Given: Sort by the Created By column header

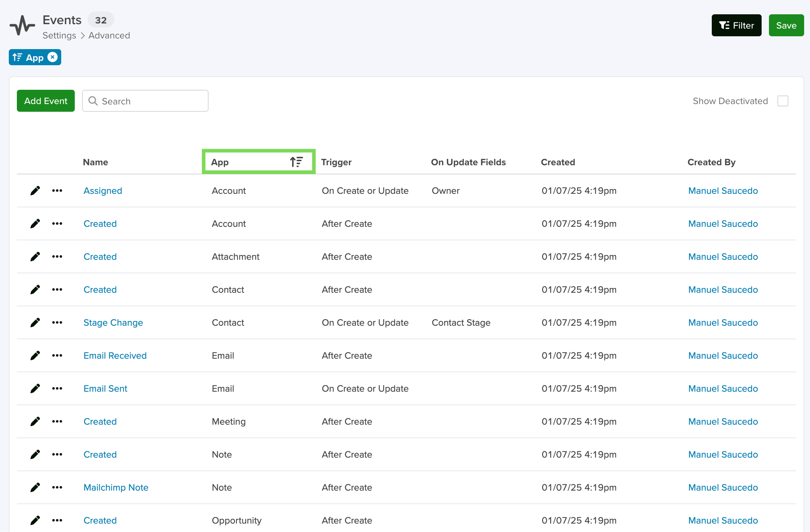Looking at the screenshot, I should pos(712,162).
